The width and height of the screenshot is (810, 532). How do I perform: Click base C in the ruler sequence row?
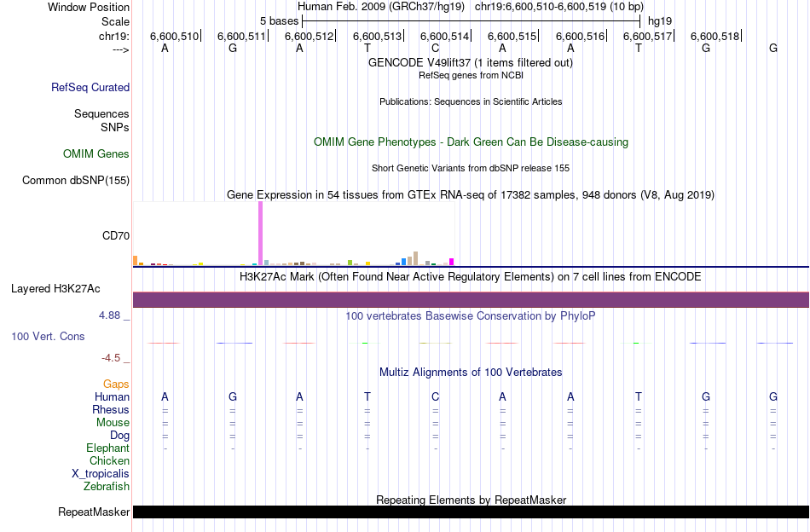pyautogui.click(x=435, y=48)
